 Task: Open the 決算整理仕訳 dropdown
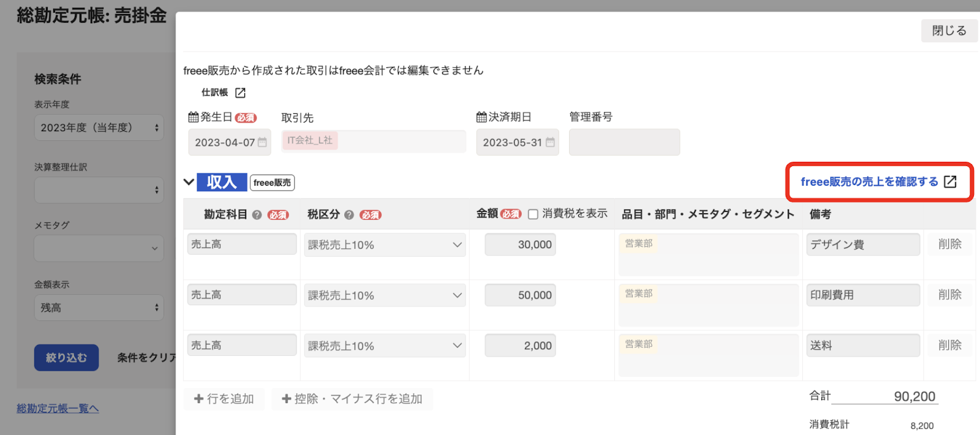(x=99, y=190)
